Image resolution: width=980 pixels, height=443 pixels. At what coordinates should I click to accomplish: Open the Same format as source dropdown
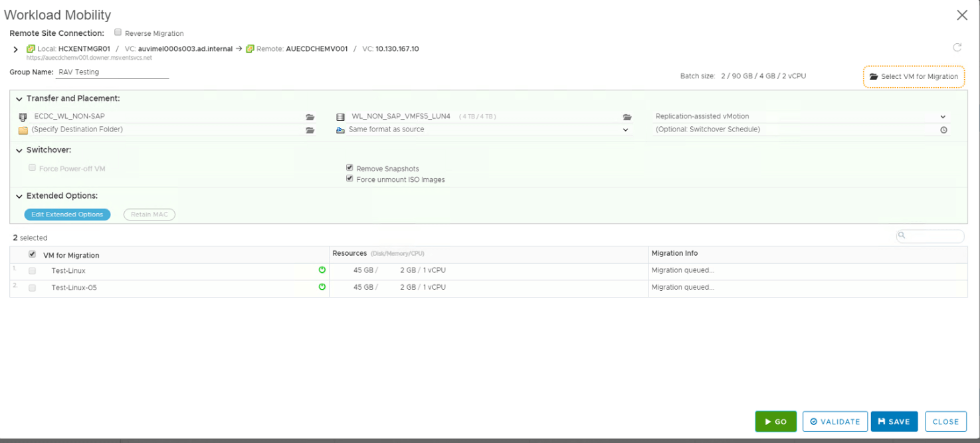[x=625, y=130]
